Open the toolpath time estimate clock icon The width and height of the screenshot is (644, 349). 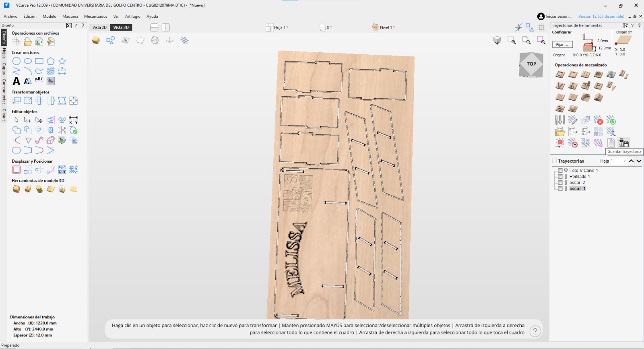tap(573, 142)
